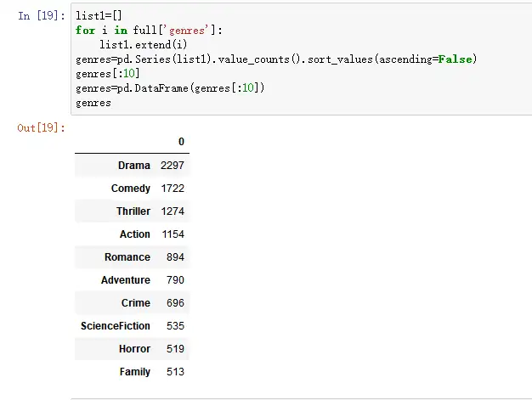Click the pd.DataFrame code line
The image size is (532, 400).
click(170, 88)
